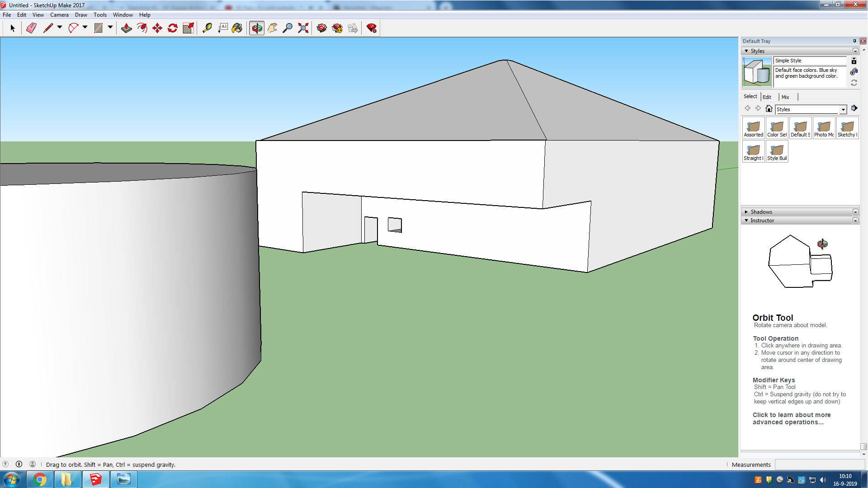Expand the Shadows panel
The image size is (868, 488).
point(746,212)
